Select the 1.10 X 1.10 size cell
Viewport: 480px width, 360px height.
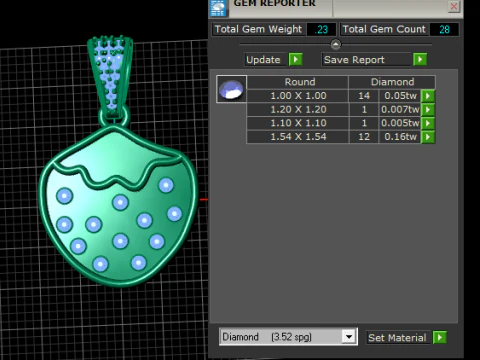tap(298, 123)
